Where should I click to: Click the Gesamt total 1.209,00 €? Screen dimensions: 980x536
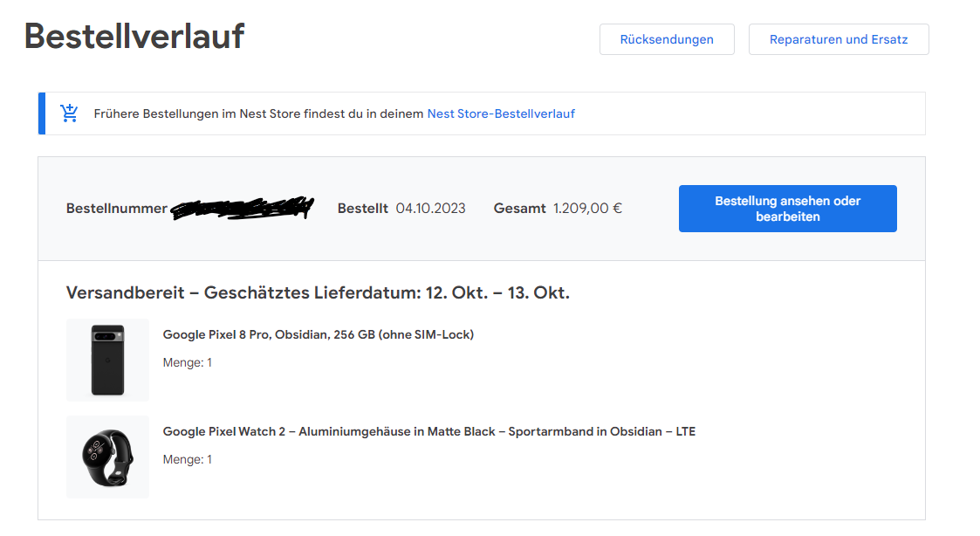tap(587, 209)
